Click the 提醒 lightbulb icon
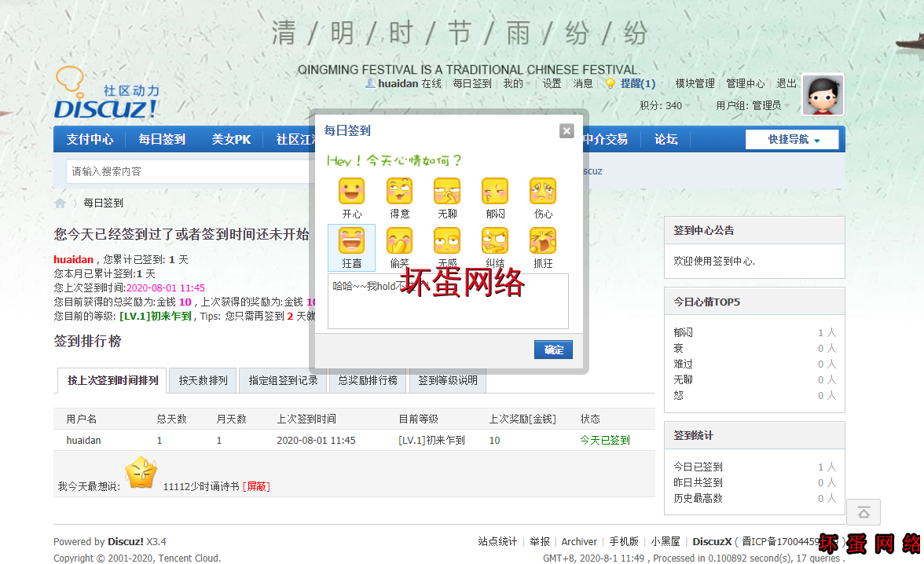This screenshot has width=924, height=564. [x=610, y=84]
